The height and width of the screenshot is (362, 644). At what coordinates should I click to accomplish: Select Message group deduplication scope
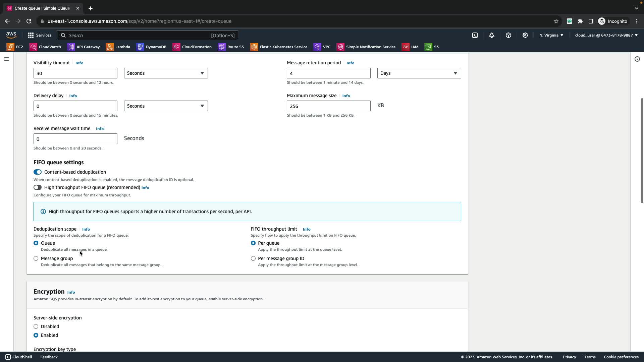36,258
